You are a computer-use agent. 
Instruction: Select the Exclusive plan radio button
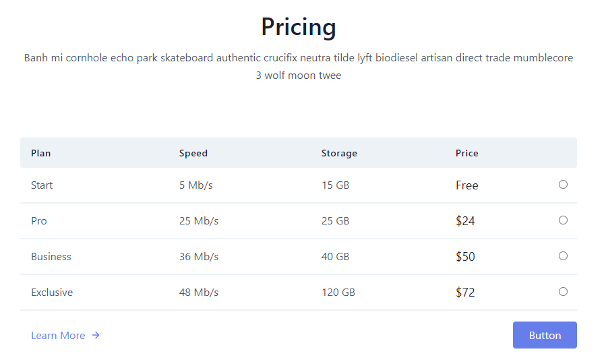(563, 292)
